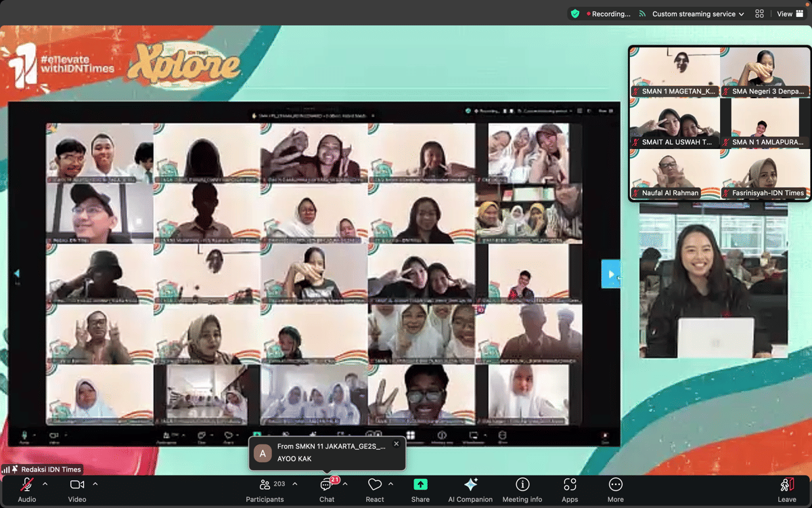Select SMA N 1 AMLAPURA video thumbnail
Image resolution: width=812 pixels, height=508 pixels.
tap(765, 123)
